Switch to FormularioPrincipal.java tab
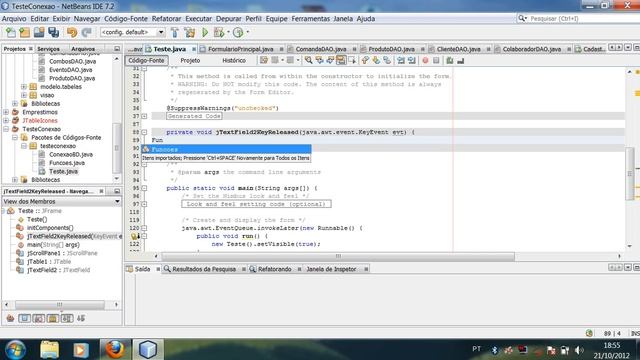 click(x=240, y=49)
